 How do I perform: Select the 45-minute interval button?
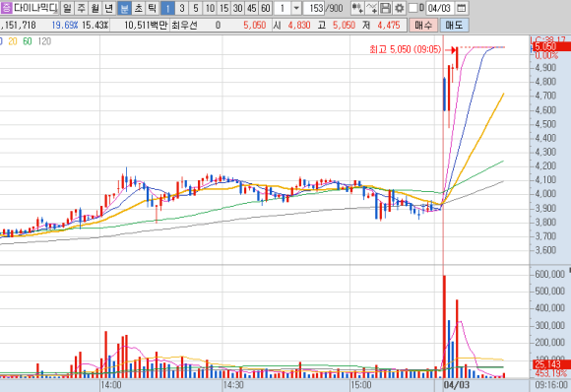[252, 8]
